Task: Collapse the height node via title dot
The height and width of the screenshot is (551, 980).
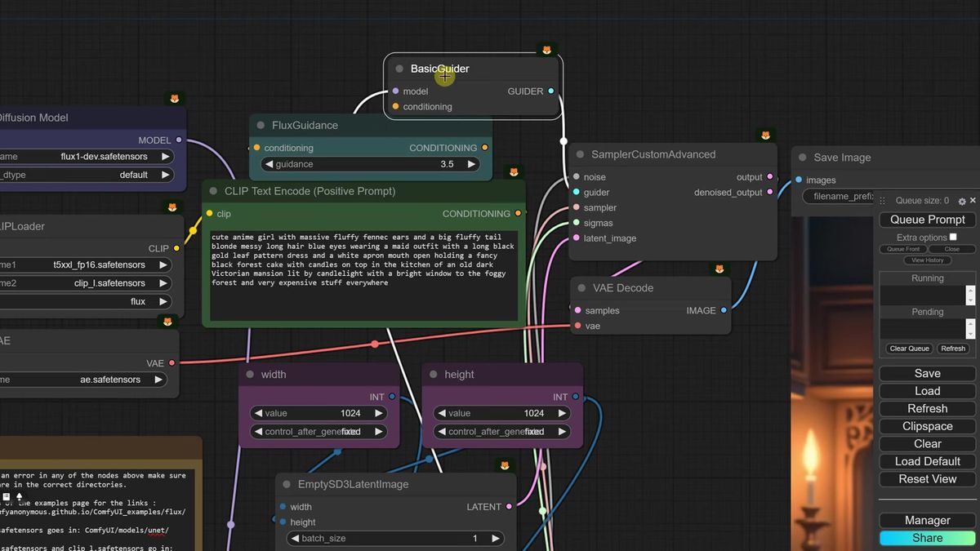Action: pos(433,374)
